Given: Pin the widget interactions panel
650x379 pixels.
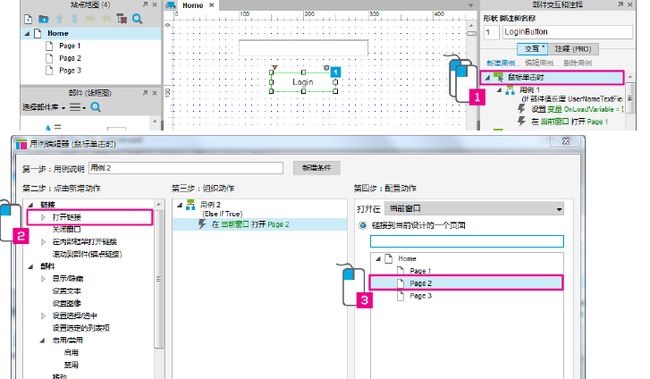Looking at the screenshot, I should click(x=621, y=4).
